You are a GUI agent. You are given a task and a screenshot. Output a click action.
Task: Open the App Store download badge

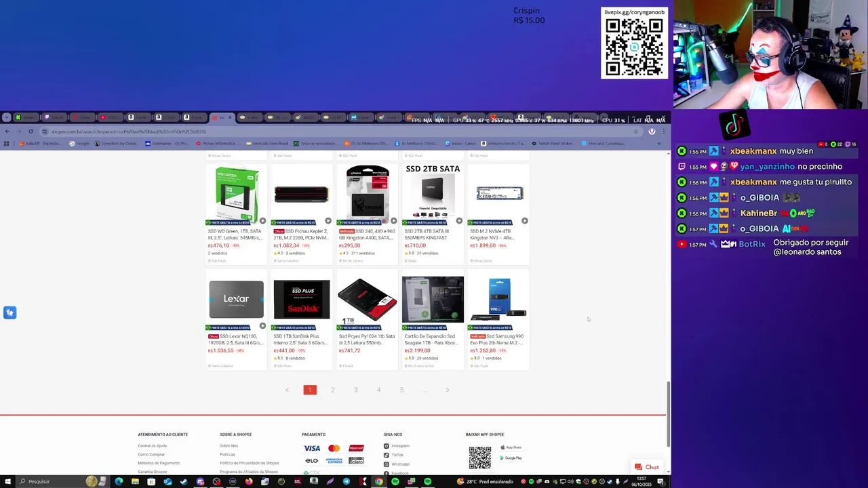(511, 447)
